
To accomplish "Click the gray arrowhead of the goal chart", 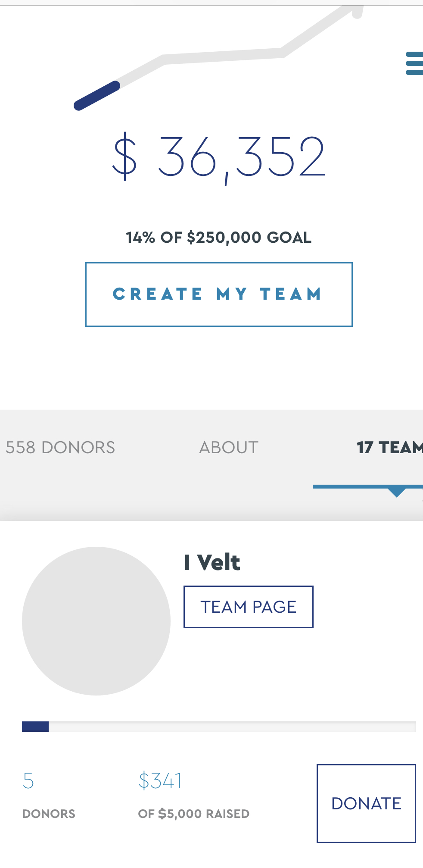I will click(356, 11).
